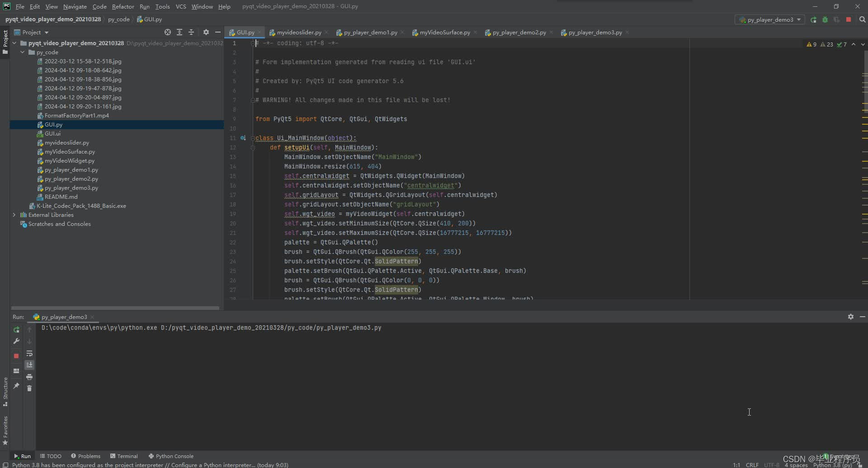
Task: Stop process button in Run panel
Action: (16, 356)
